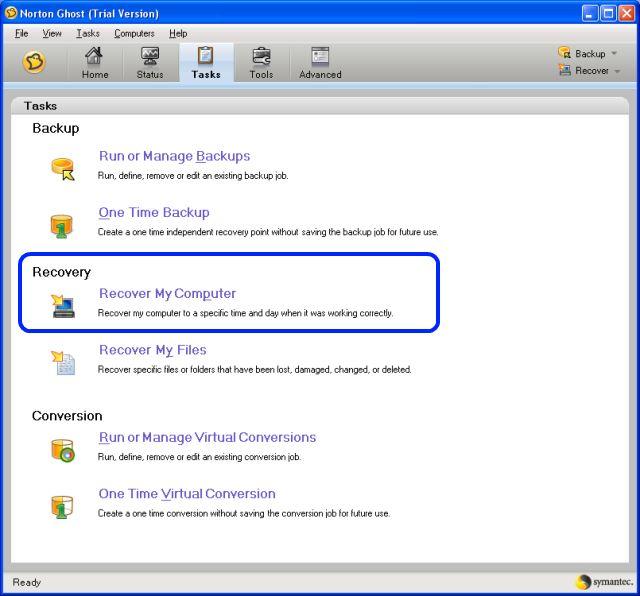Click the Recover quick button label
The height and width of the screenshot is (596, 640).
pyautogui.click(x=592, y=71)
